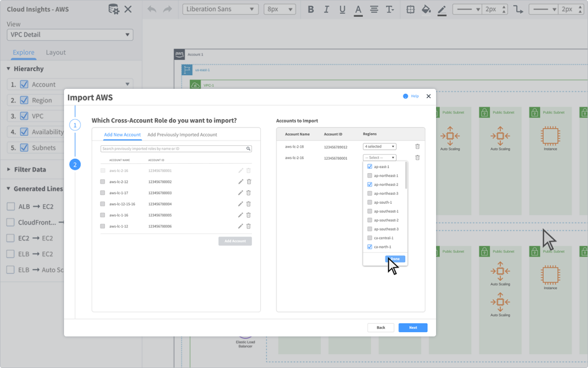Apply italic formatting
The height and width of the screenshot is (368, 588).
pos(326,9)
